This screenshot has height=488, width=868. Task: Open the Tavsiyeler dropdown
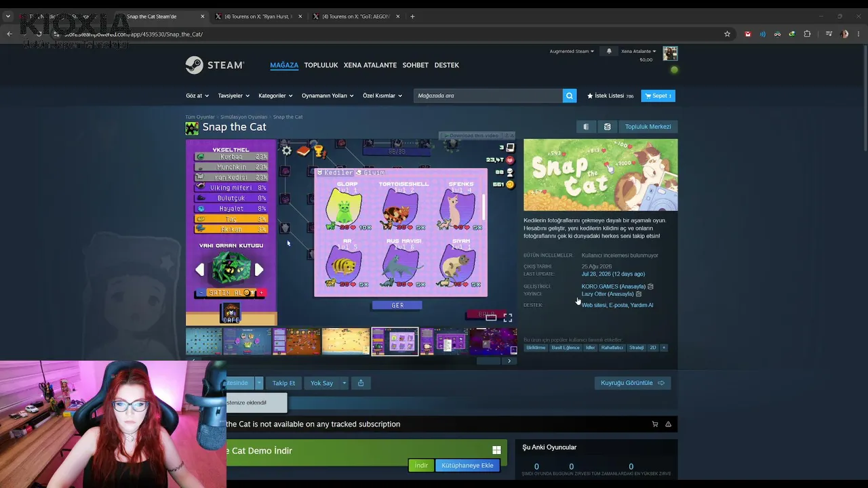click(234, 96)
